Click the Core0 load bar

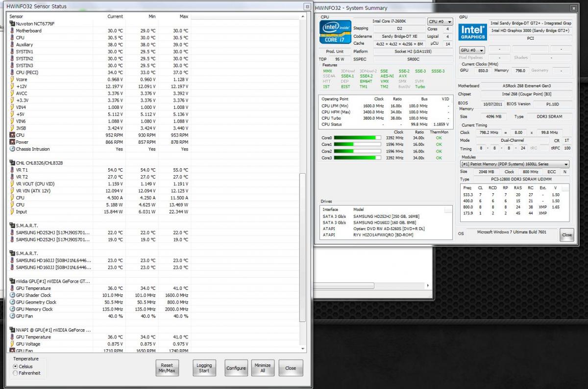(x=358, y=138)
